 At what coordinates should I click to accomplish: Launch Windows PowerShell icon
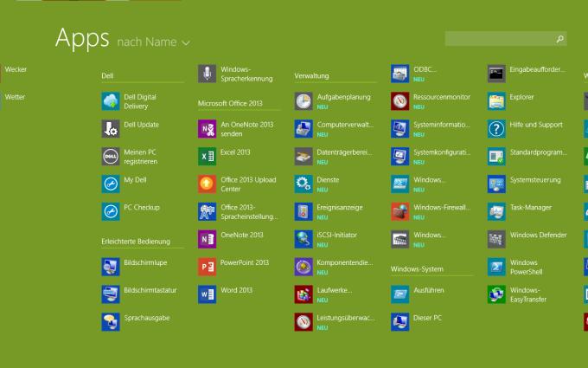496,267
